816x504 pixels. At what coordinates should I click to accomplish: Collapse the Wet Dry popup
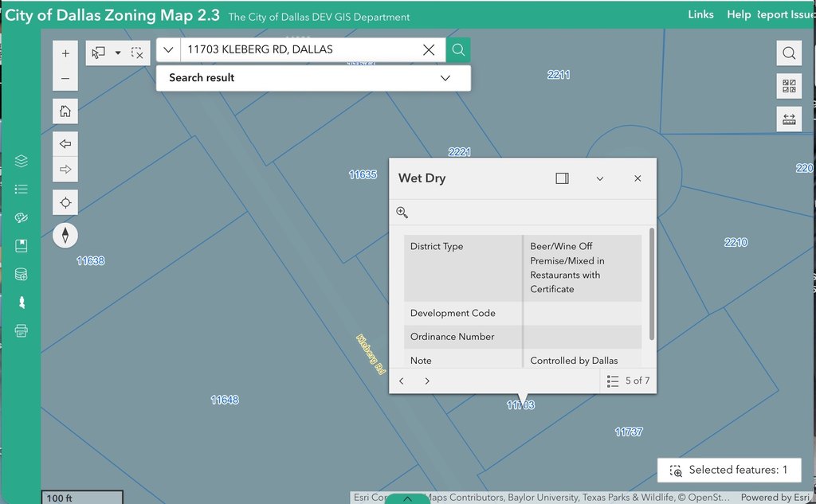600,178
